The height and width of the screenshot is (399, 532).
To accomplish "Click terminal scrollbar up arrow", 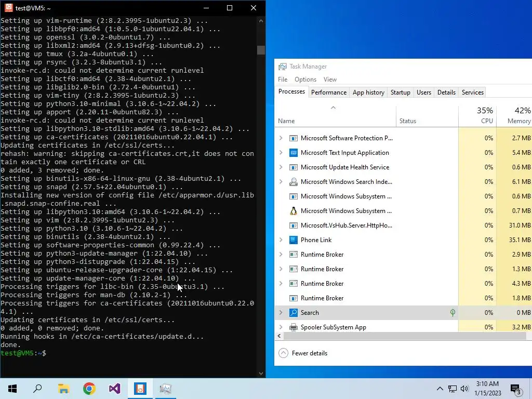I will (x=261, y=21).
